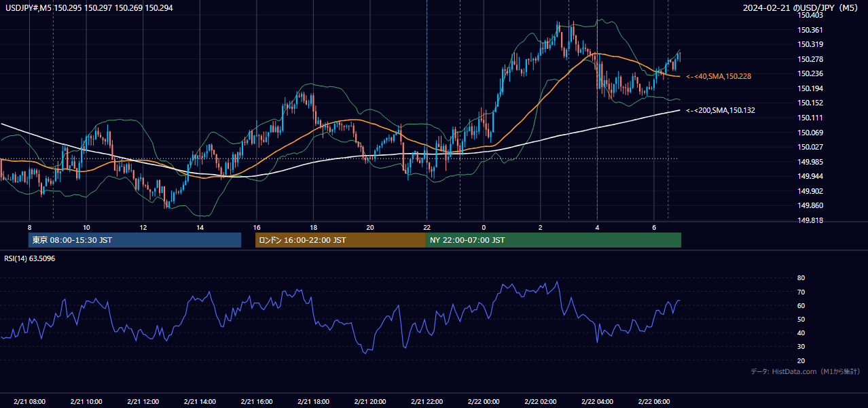868x408 pixels.
Task: Select the NY 22:00-07:00 JST session bar
Action: 554,240
